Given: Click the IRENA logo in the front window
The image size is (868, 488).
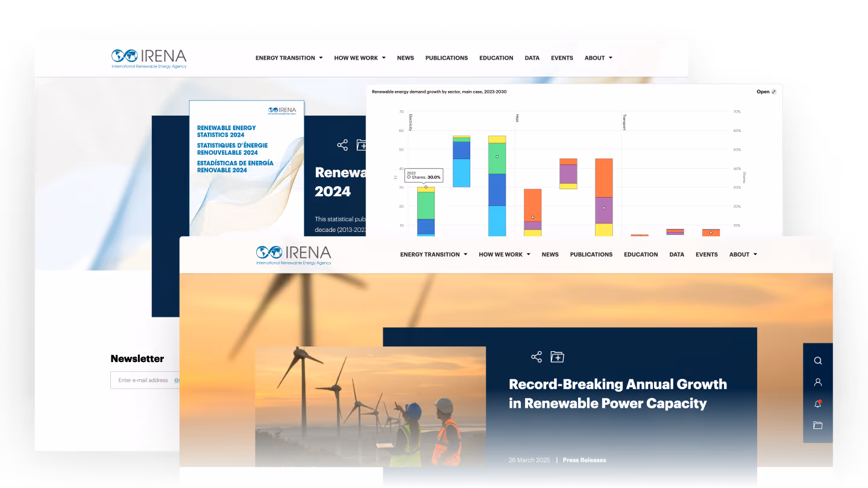Looking at the screenshot, I should coord(294,255).
